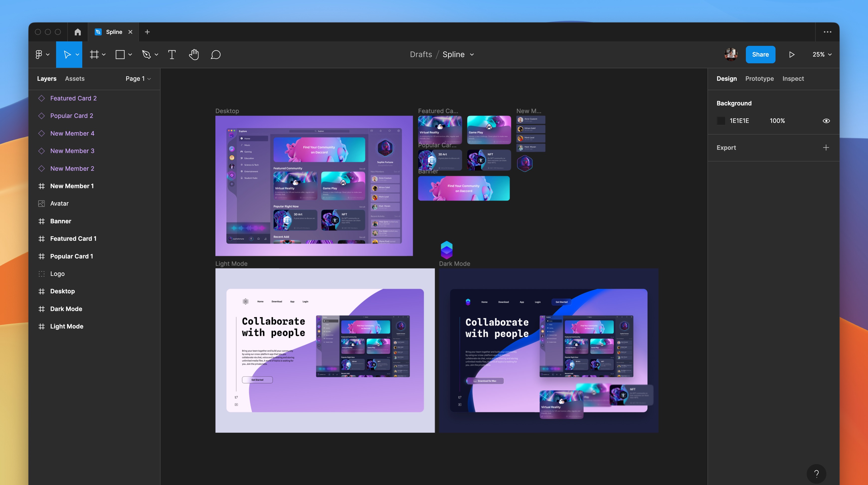
Task: Click the blue Share button
Action: pos(760,55)
